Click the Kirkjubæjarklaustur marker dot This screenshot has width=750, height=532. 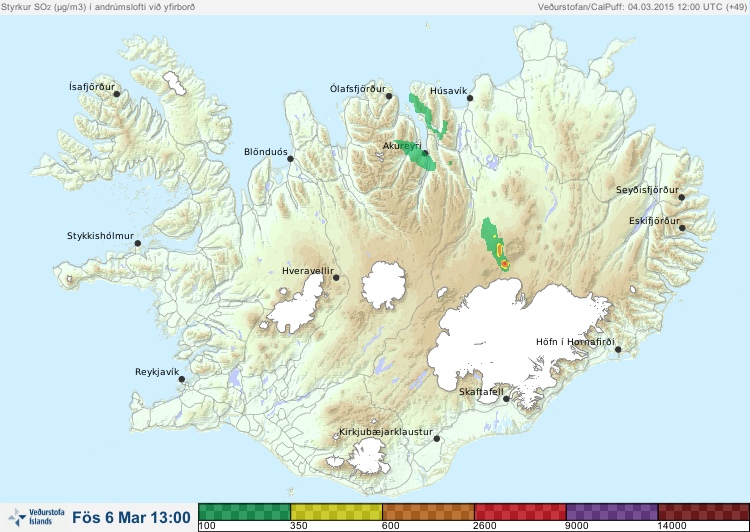[436, 439]
